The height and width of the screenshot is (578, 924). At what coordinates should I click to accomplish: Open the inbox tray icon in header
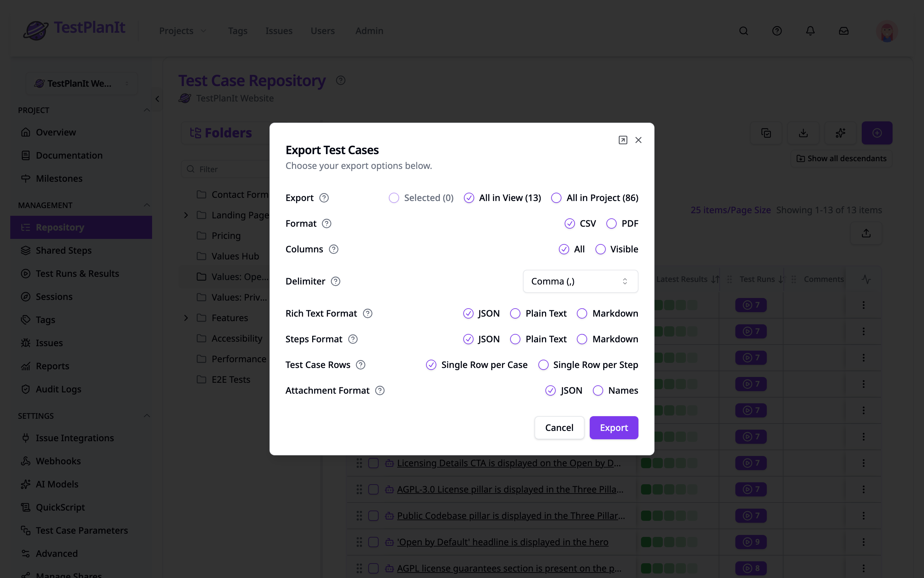click(843, 31)
